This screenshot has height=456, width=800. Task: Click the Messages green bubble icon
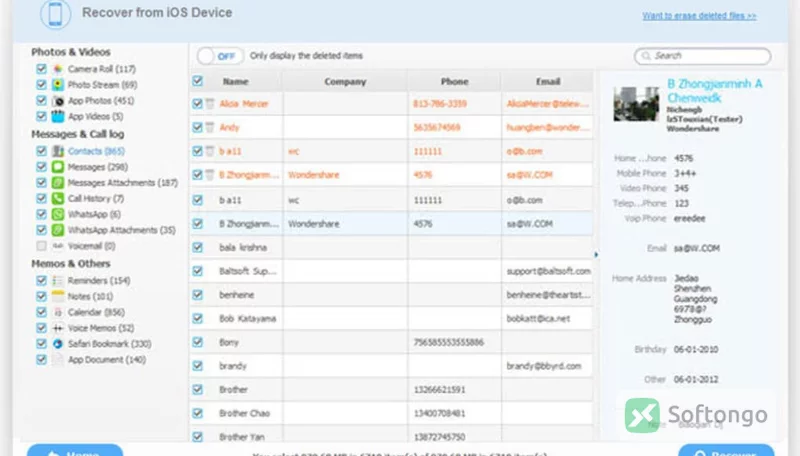(58, 167)
